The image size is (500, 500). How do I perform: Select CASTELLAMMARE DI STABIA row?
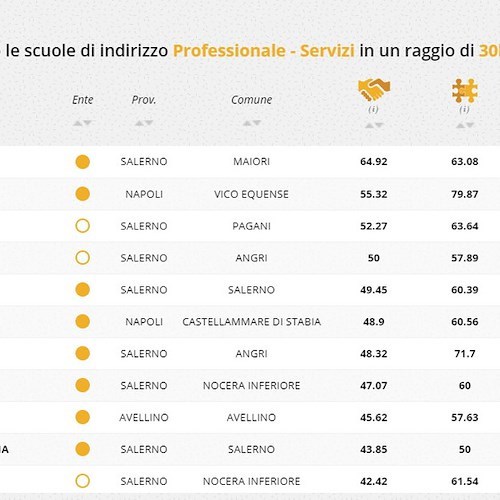coord(250,322)
